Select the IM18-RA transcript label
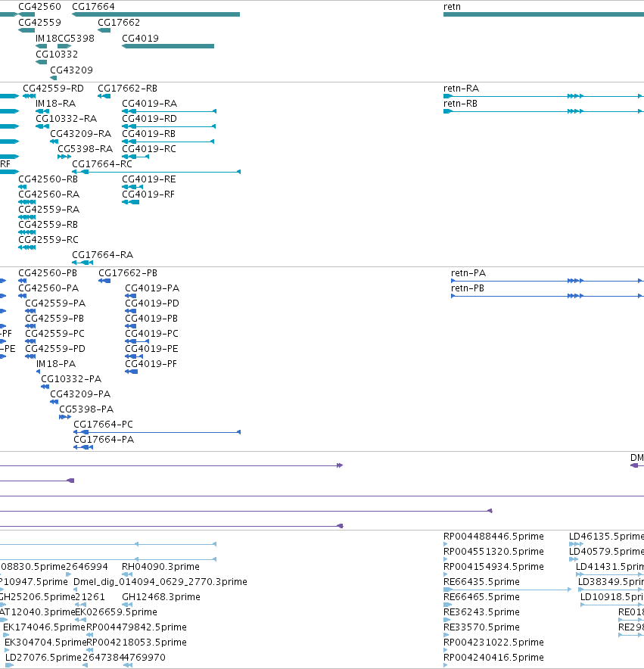 click(x=55, y=104)
